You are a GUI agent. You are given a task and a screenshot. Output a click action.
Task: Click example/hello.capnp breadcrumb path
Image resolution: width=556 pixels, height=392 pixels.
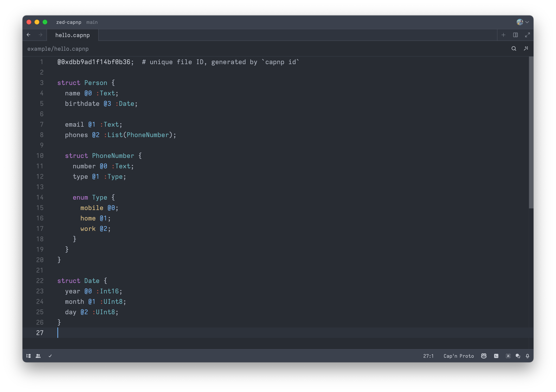coord(58,49)
